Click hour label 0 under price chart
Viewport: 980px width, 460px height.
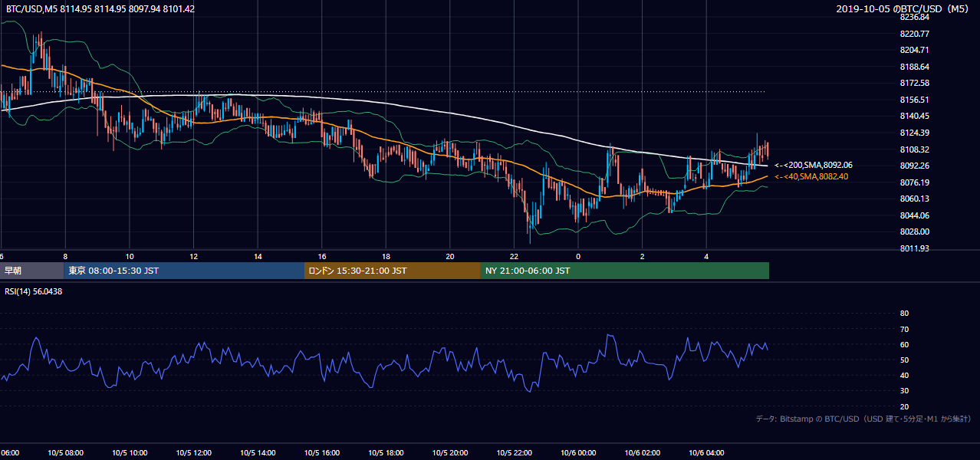coord(578,257)
